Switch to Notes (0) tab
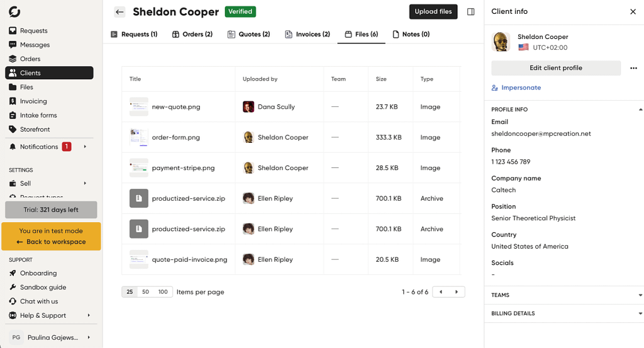The width and height of the screenshot is (644, 348). [x=411, y=34]
